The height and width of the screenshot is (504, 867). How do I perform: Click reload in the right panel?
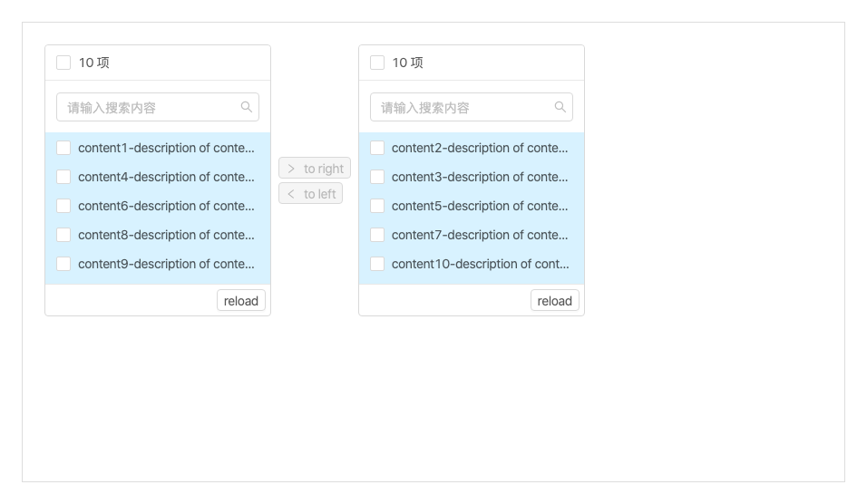(555, 301)
